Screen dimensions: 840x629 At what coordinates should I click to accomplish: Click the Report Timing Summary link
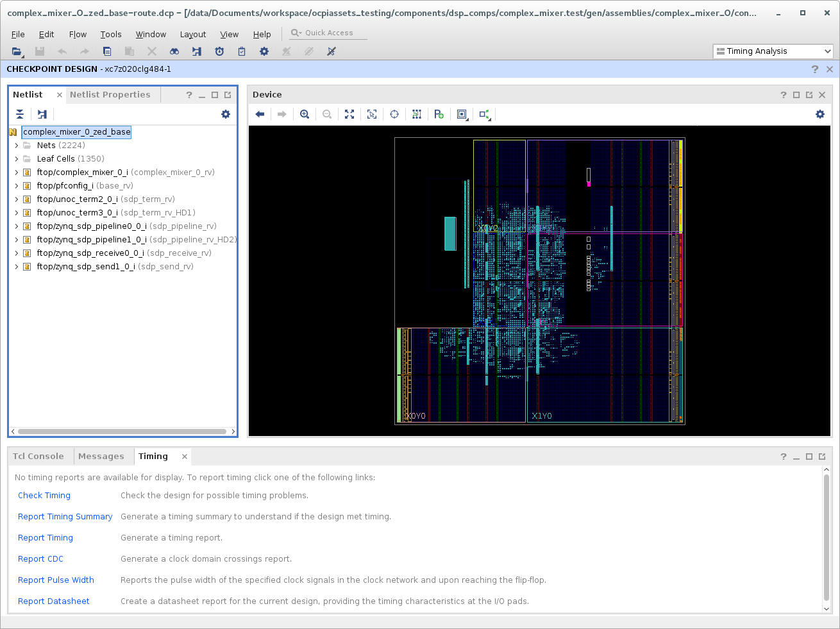[x=65, y=517]
